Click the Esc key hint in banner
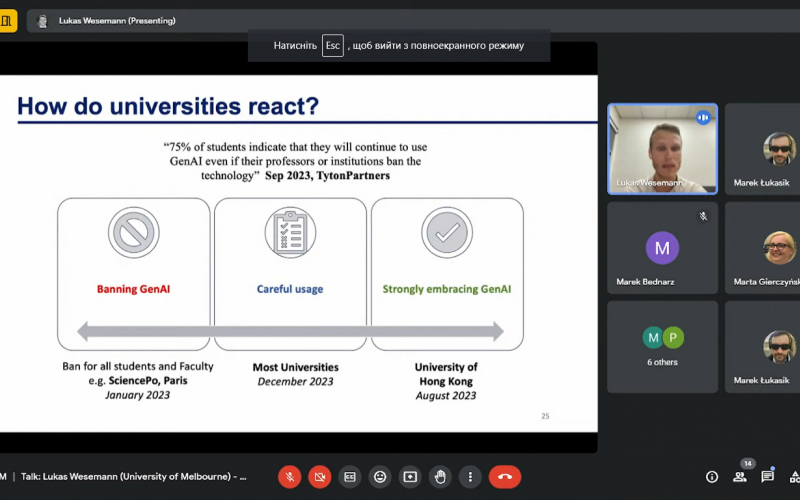Viewport: 800px width, 500px height. point(333,45)
